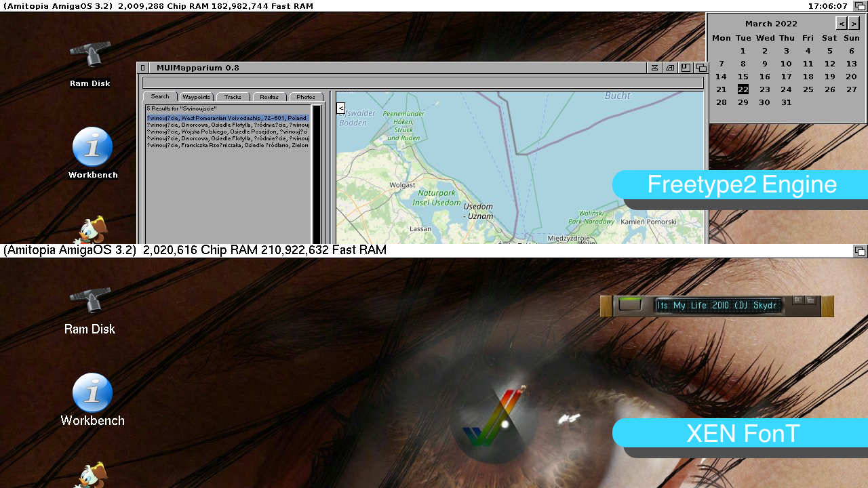Go to previous month in the calendar
868x488 pixels.
point(842,24)
